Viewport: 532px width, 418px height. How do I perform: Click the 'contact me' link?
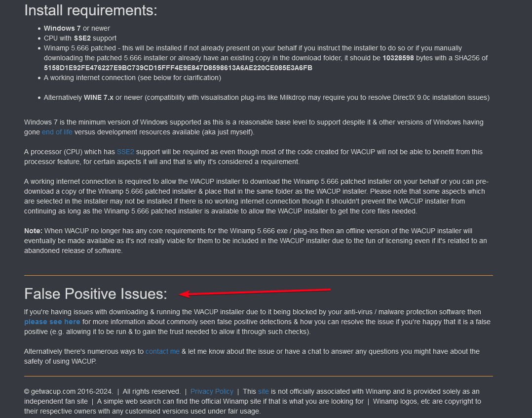coord(162,351)
